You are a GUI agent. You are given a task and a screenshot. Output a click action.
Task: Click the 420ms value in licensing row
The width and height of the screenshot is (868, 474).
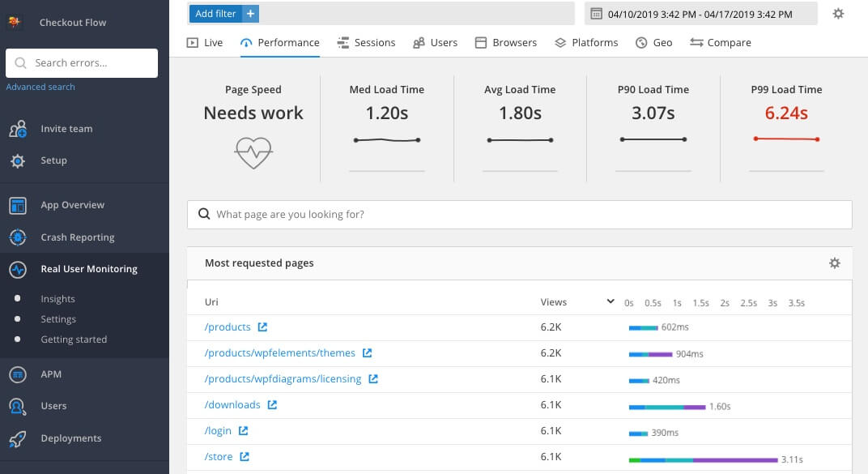click(666, 381)
